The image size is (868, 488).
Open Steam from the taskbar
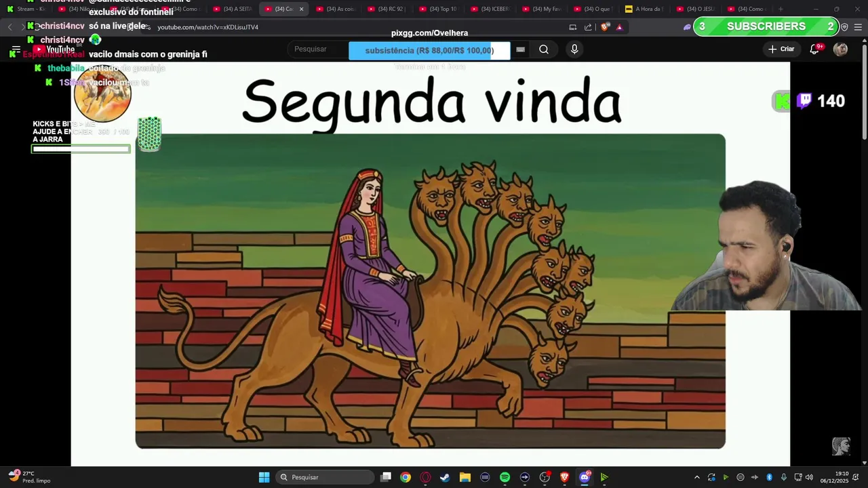click(445, 477)
